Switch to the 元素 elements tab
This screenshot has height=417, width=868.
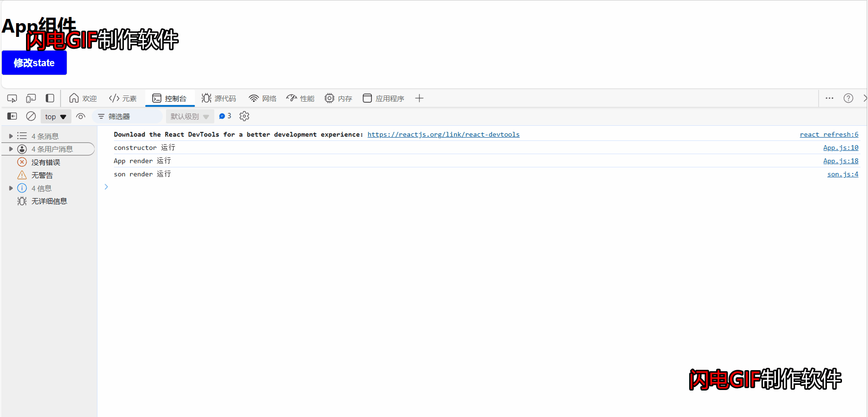pyautogui.click(x=123, y=98)
